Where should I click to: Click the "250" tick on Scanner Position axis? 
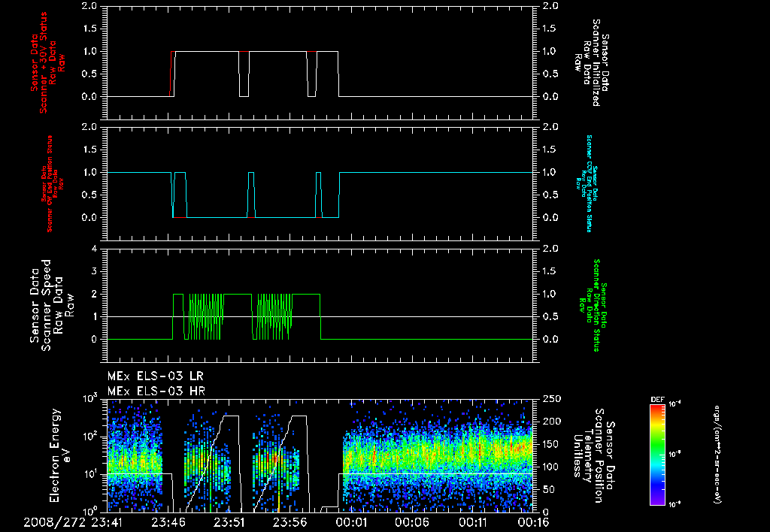pyautogui.click(x=550, y=399)
